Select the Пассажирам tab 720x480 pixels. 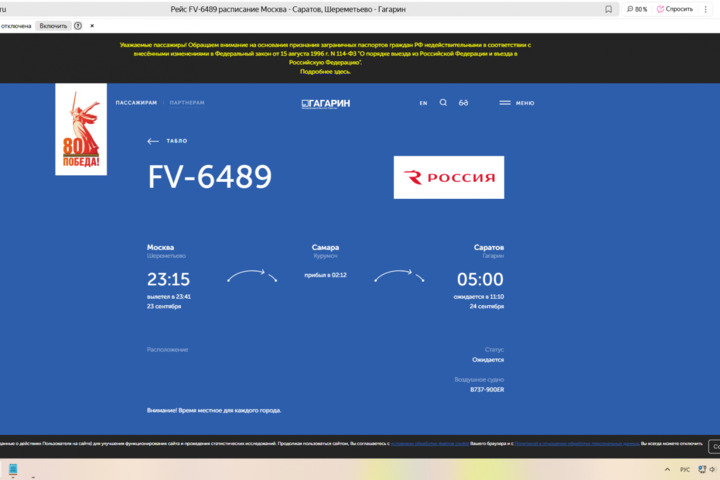[136, 103]
